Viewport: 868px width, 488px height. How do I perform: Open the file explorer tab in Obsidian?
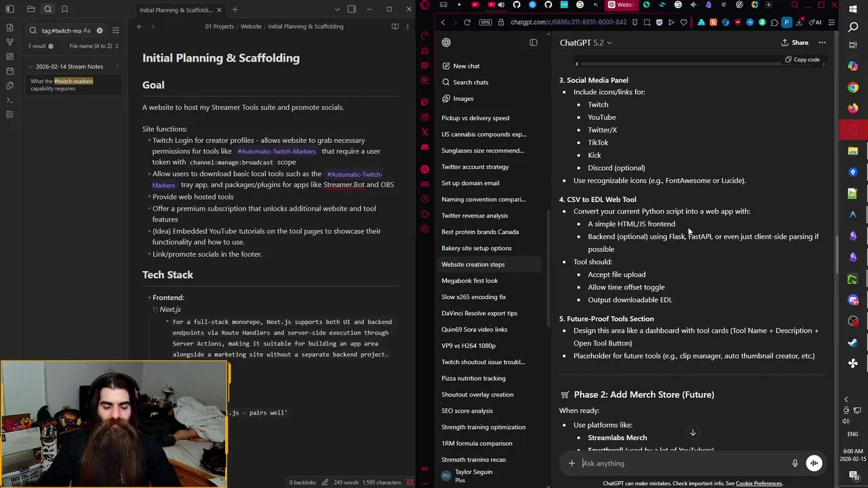point(31,9)
